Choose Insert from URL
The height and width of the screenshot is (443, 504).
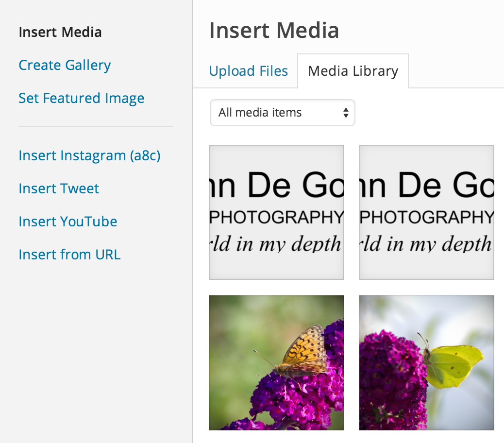tap(69, 255)
